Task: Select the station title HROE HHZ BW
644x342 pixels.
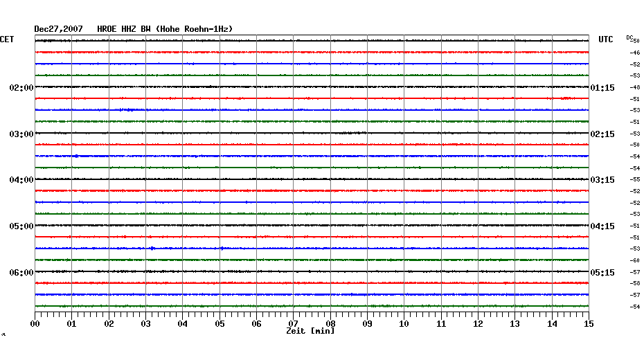Action: [124, 29]
